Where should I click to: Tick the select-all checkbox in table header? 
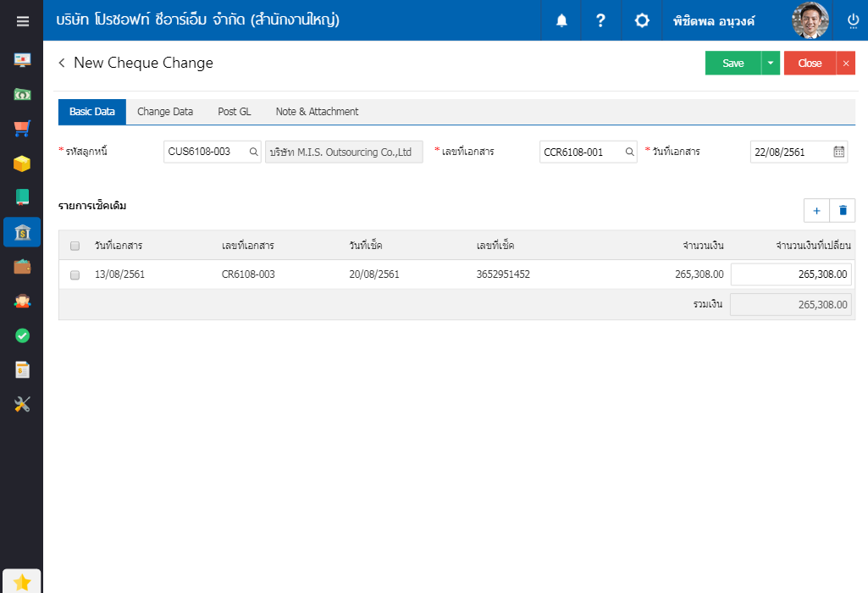75,246
